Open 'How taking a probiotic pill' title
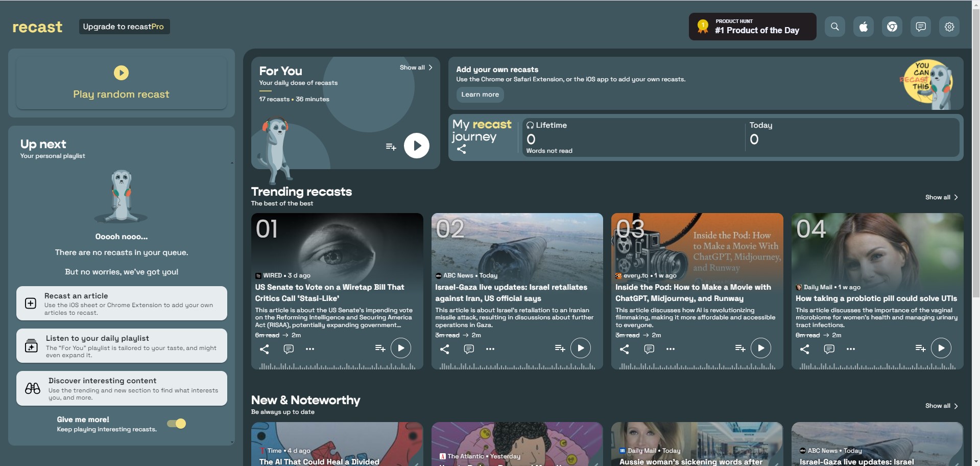 point(876,298)
